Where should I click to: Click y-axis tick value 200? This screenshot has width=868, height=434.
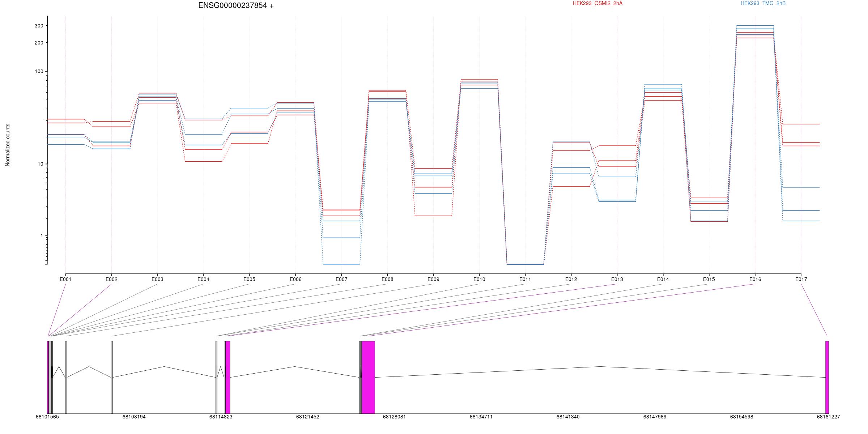tap(39, 43)
